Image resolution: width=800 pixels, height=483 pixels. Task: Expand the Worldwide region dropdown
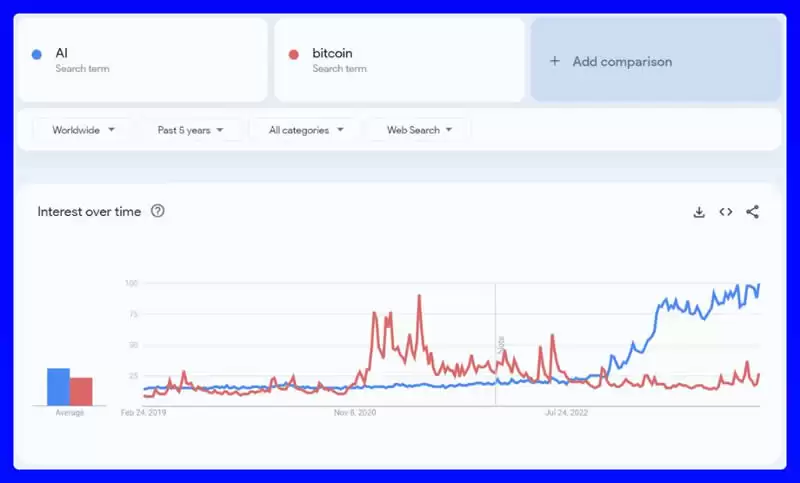coord(83,130)
